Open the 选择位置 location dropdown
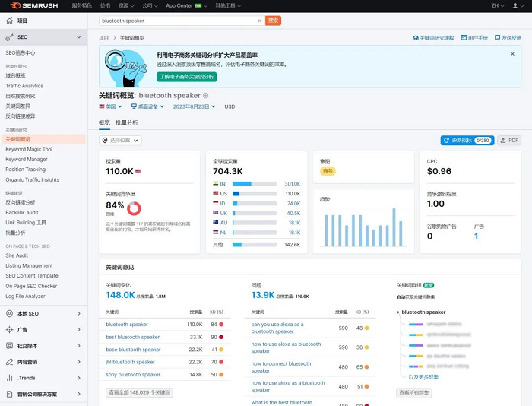 (x=120, y=140)
